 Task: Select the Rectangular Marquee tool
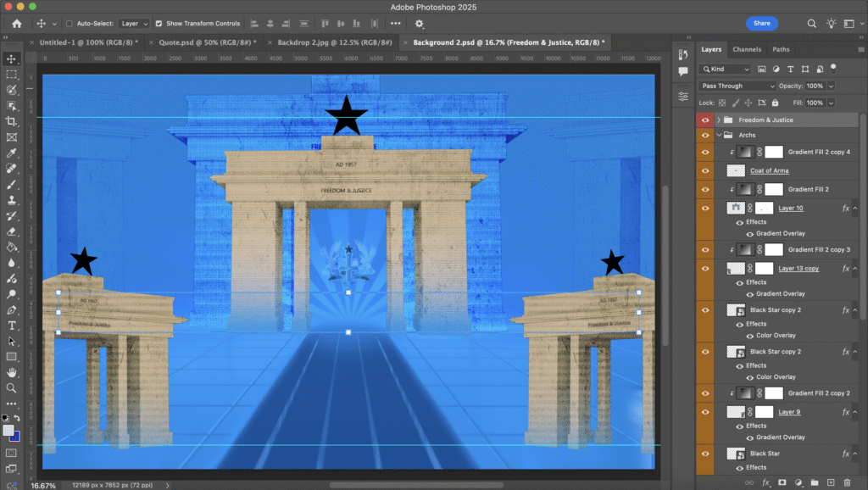11,75
